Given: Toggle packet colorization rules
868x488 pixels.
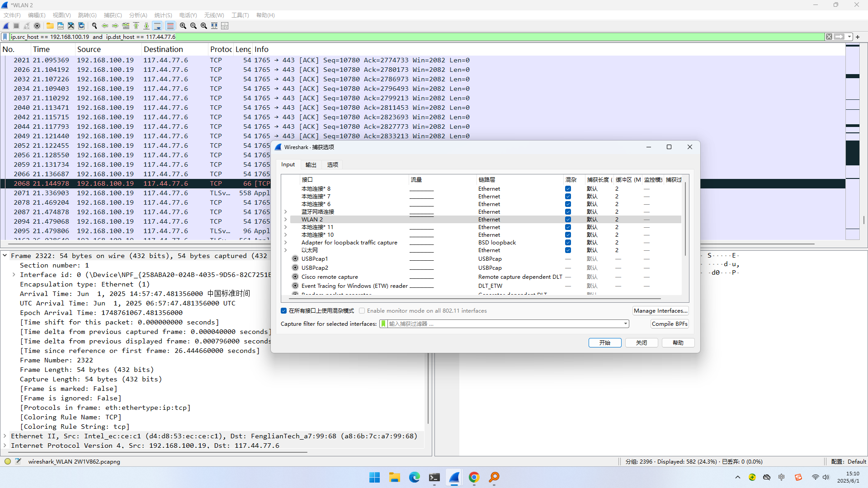Looking at the screenshot, I should click(170, 26).
